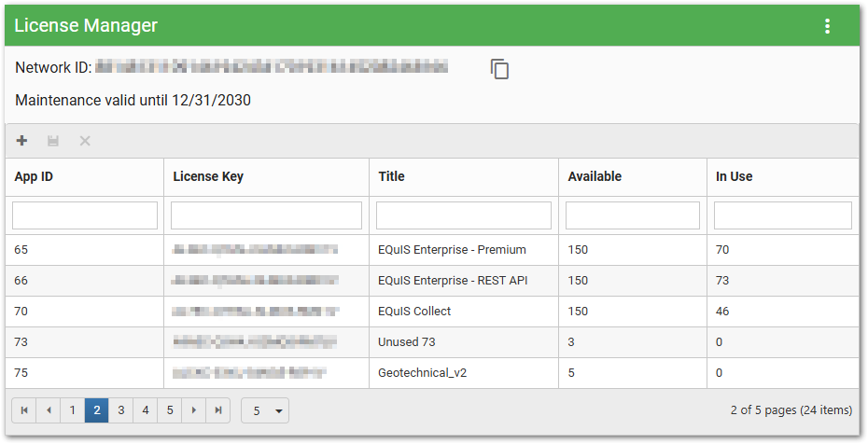Go to page 1
Image resolution: width=868 pixels, height=444 pixels.
pos(73,410)
